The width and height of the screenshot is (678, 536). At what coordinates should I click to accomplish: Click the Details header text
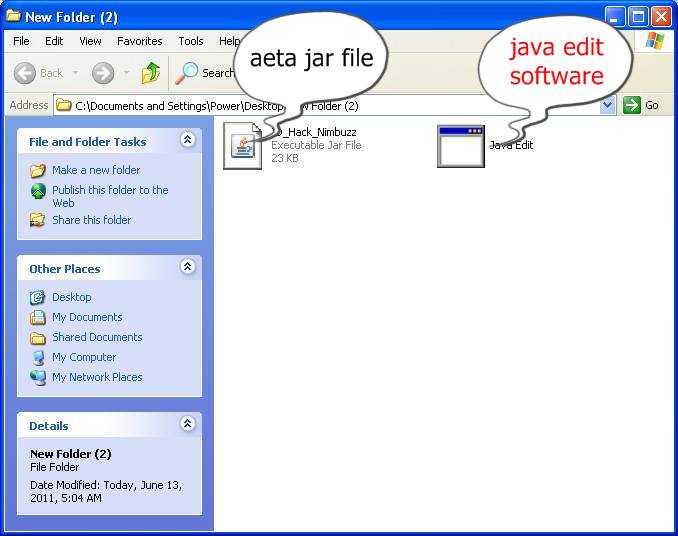tap(49, 426)
